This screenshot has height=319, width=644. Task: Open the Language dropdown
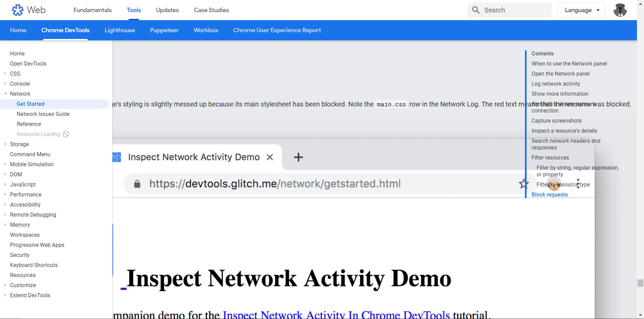tap(581, 10)
